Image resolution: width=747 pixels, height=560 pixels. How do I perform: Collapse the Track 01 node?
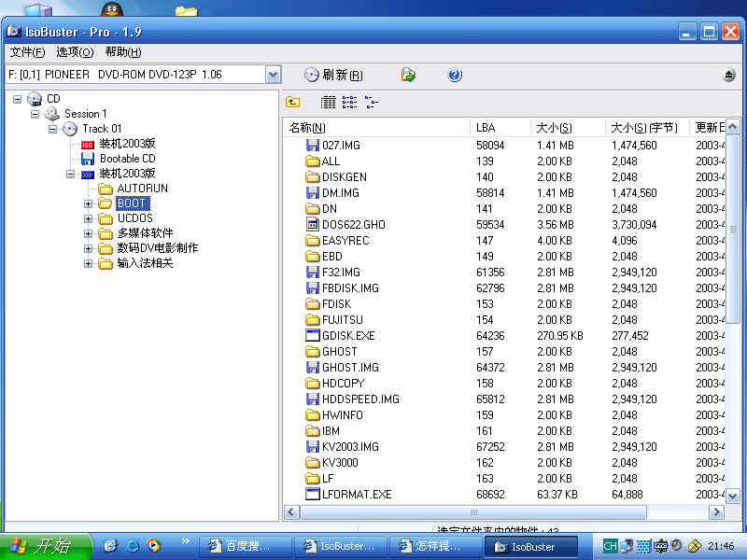tap(53, 129)
